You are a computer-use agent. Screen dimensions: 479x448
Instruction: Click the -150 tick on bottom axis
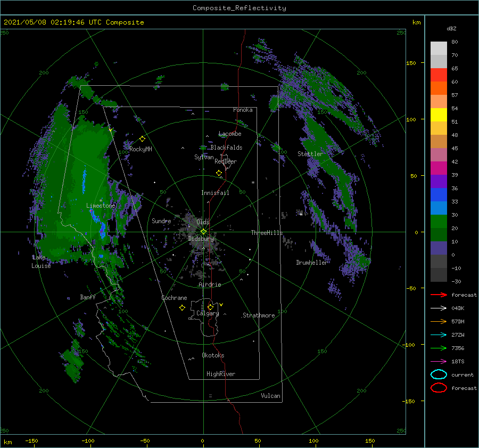(x=31, y=441)
